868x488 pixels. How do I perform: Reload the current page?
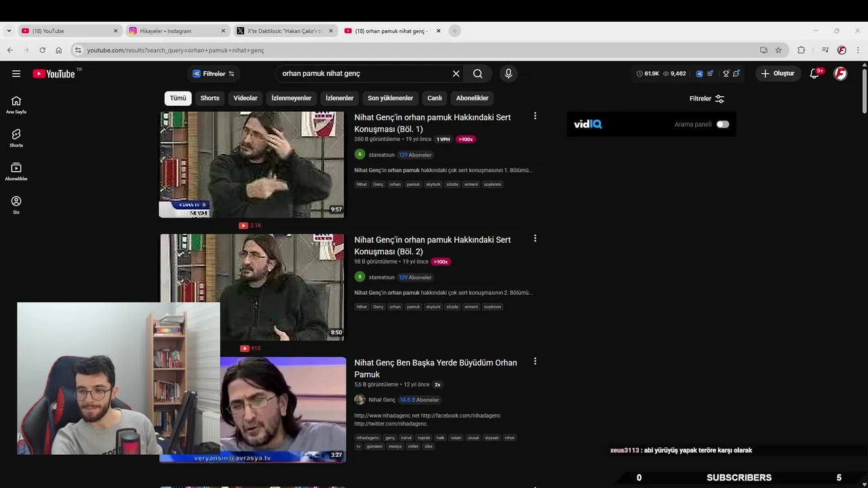pyautogui.click(x=42, y=50)
